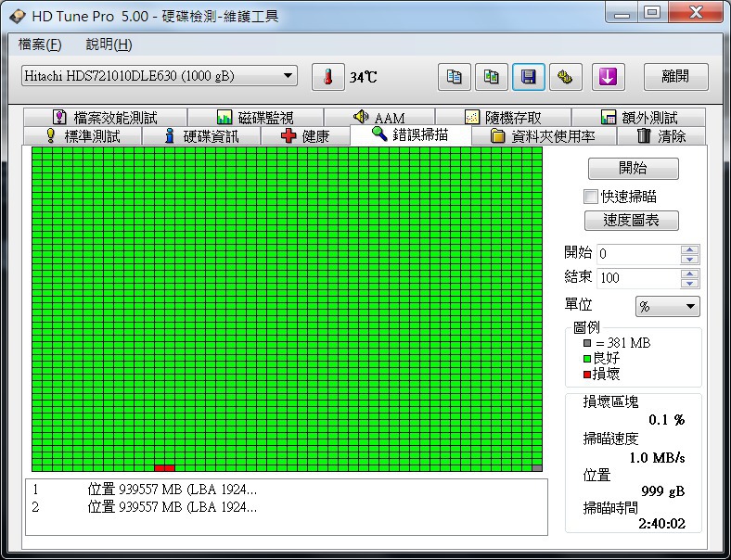Switch to the 標準測試 tab
This screenshot has height=560, width=731.
pos(83,136)
